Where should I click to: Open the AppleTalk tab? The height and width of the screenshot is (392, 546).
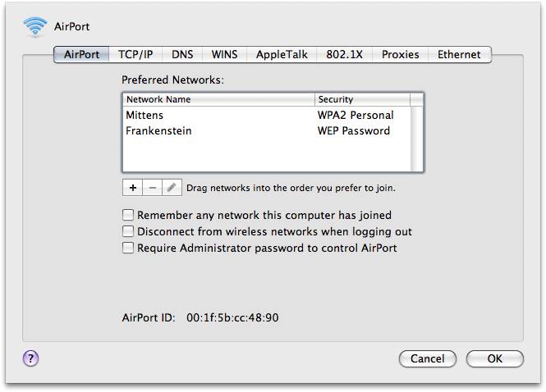click(x=282, y=55)
